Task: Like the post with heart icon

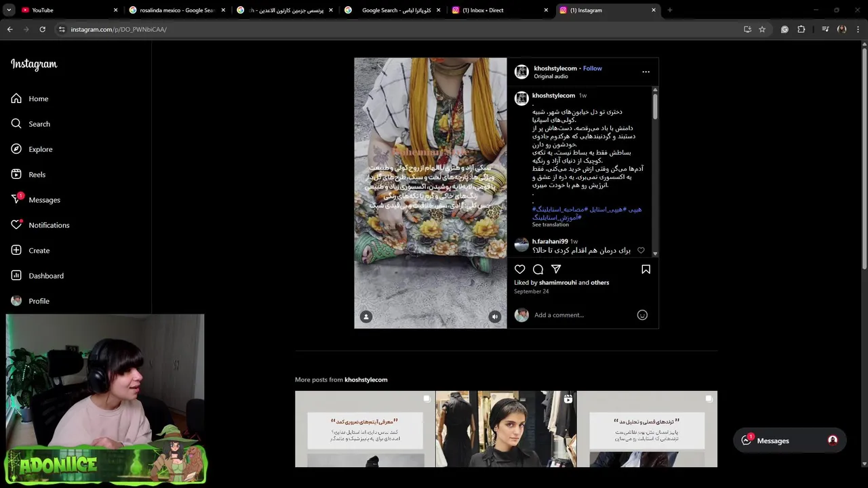Action: tap(520, 269)
